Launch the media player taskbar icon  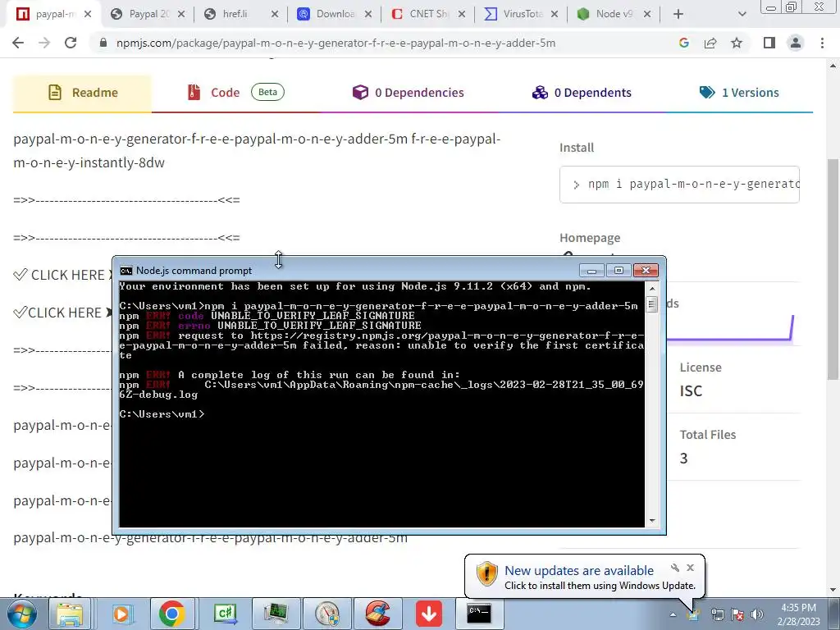click(x=121, y=614)
